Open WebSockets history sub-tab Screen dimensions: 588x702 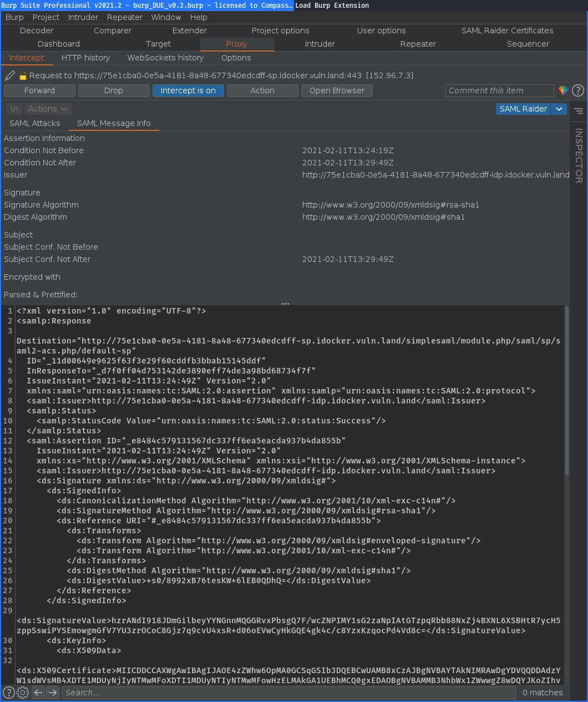click(x=166, y=58)
